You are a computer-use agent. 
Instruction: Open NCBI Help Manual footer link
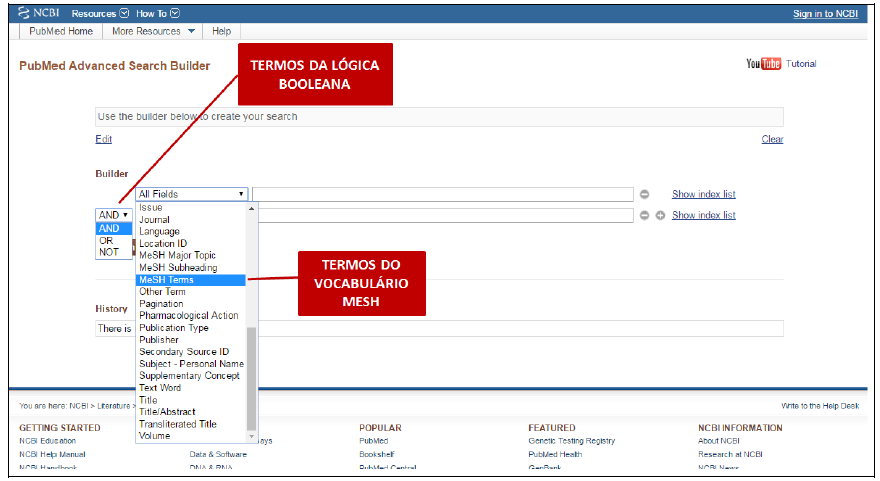pyautogui.click(x=52, y=455)
